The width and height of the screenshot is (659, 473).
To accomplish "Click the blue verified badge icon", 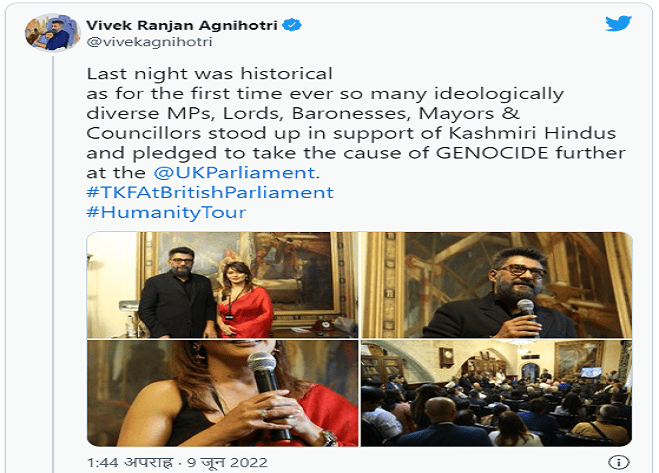I will point(291,25).
